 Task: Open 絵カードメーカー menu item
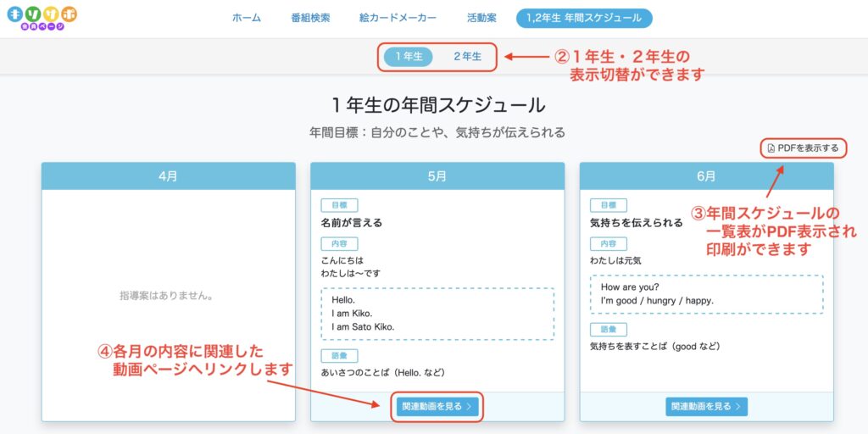click(x=398, y=18)
